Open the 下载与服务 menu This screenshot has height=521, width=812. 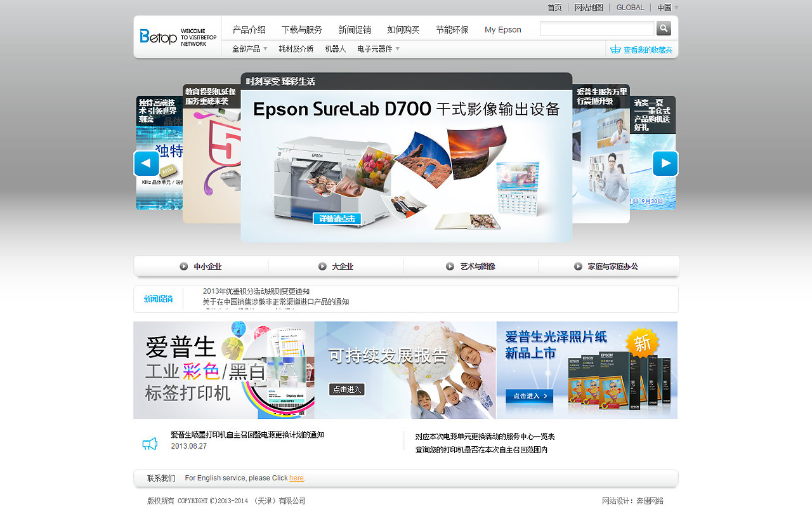302,30
